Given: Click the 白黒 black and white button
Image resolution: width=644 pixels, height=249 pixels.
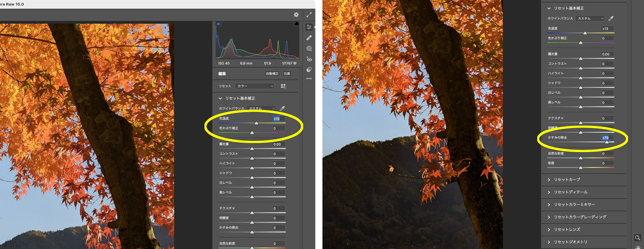Looking at the screenshot, I should (287, 73).
